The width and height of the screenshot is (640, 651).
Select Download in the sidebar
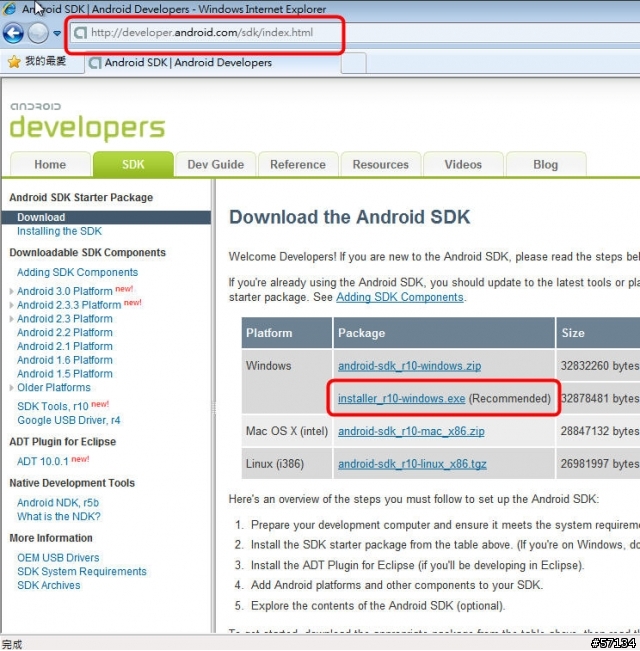pyautogui.click(x=106, y=217)
